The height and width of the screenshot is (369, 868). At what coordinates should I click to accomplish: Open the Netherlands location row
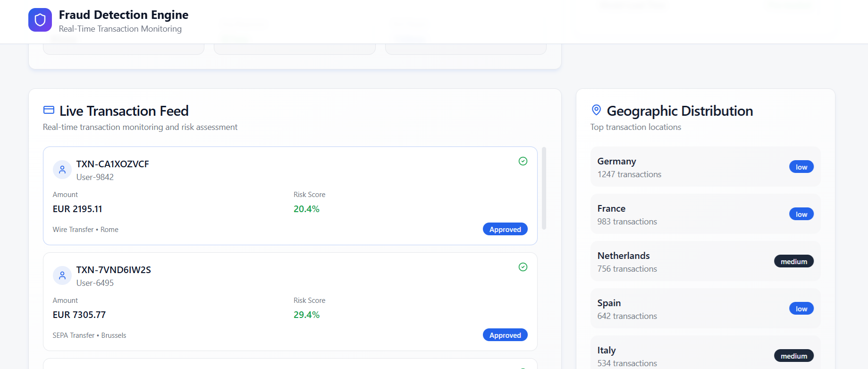684,261
